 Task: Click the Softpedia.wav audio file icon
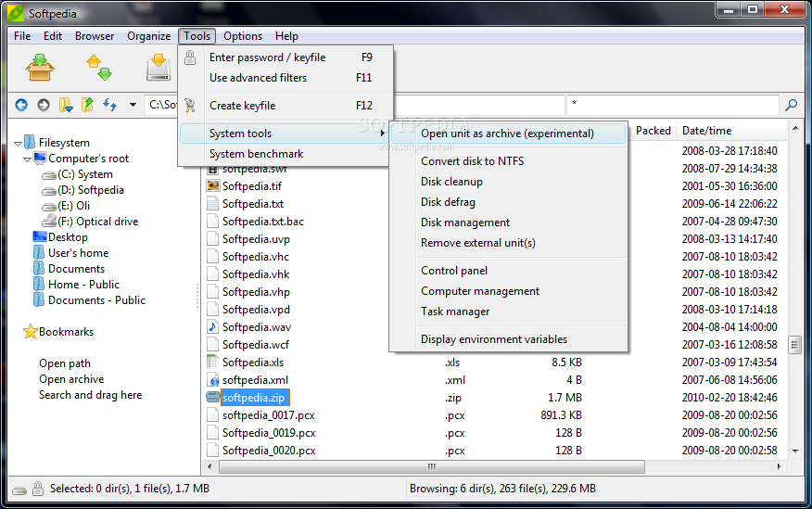212,326
